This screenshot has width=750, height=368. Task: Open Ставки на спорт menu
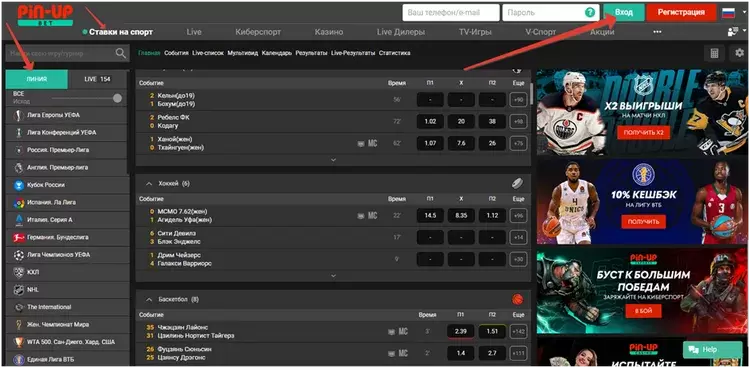pyautogui.click(x=121, y=32)
